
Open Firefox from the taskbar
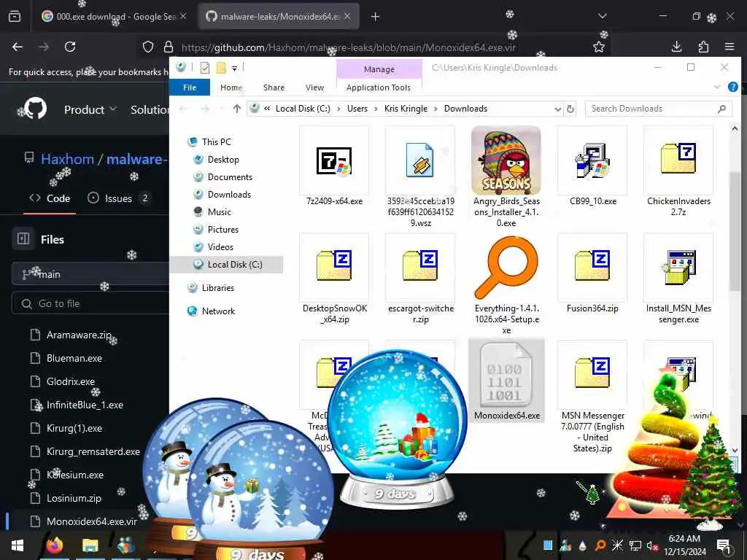[x=55, y=545]
